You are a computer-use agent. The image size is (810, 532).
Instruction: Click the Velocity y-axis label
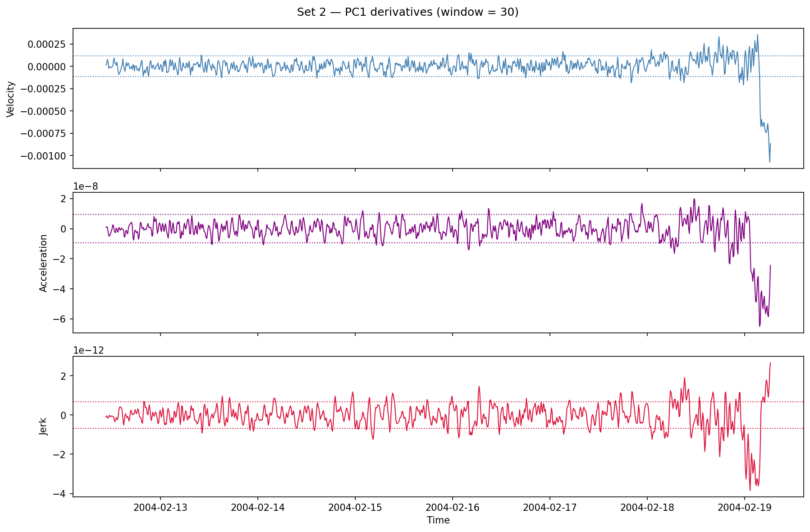[11, 99]
